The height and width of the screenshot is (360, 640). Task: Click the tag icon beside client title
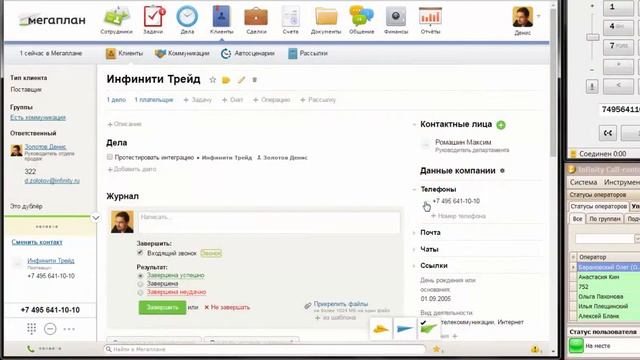coord(226,80)
